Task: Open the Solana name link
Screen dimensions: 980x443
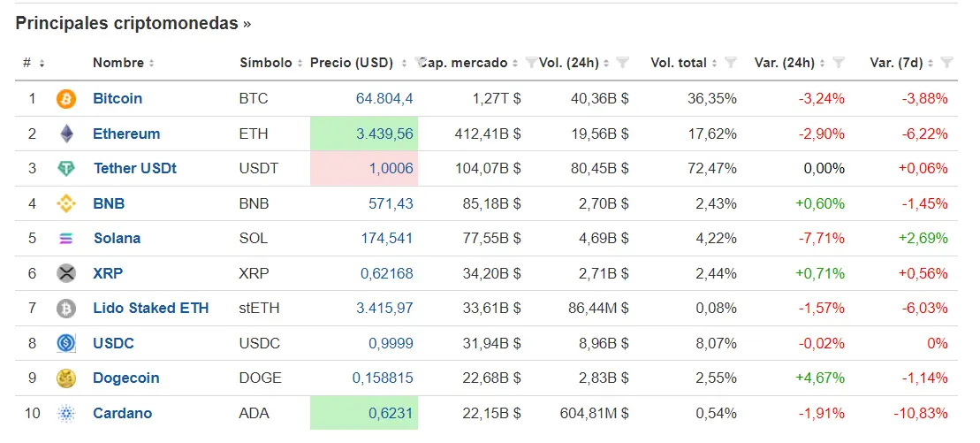Action: pos(117,239)
